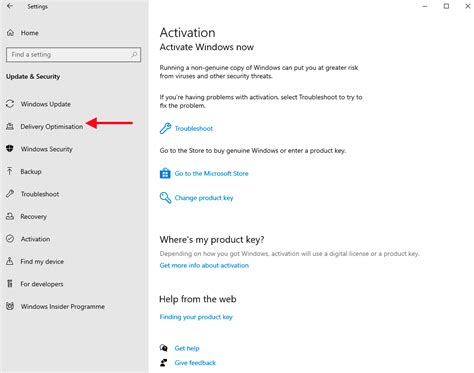Click Go to the Microsoft Store link

(211, 173)
